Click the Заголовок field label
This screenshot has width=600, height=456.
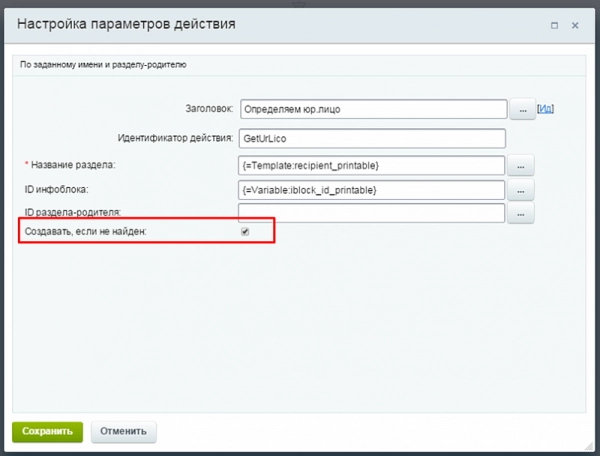(x=208, y=109)
